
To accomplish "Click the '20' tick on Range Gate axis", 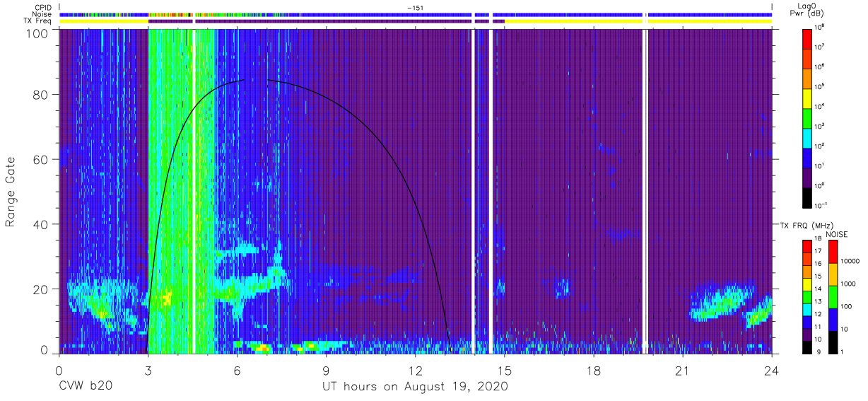I will (x=41, y=289).
